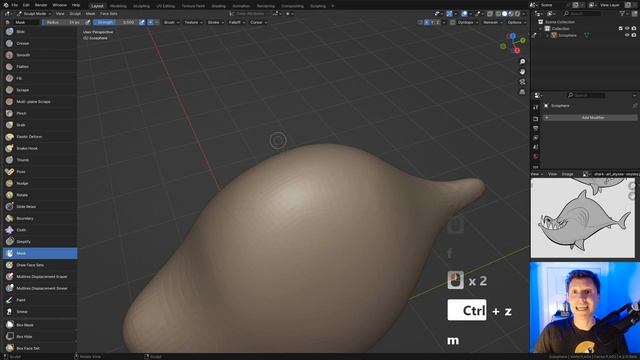Select the Pose sculpt brush
The image size is (640, 360).
(x=40, y=172)
